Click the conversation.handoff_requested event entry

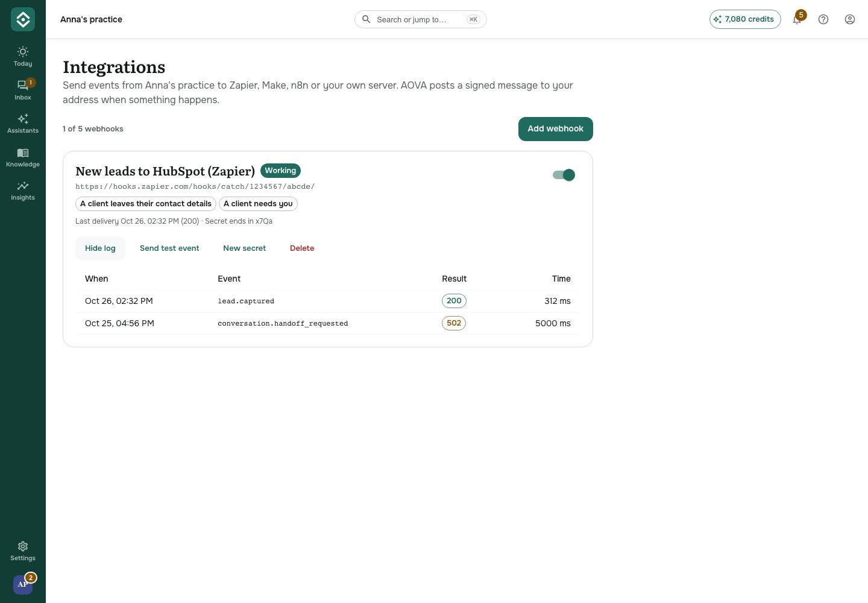(x=283, y=323)
